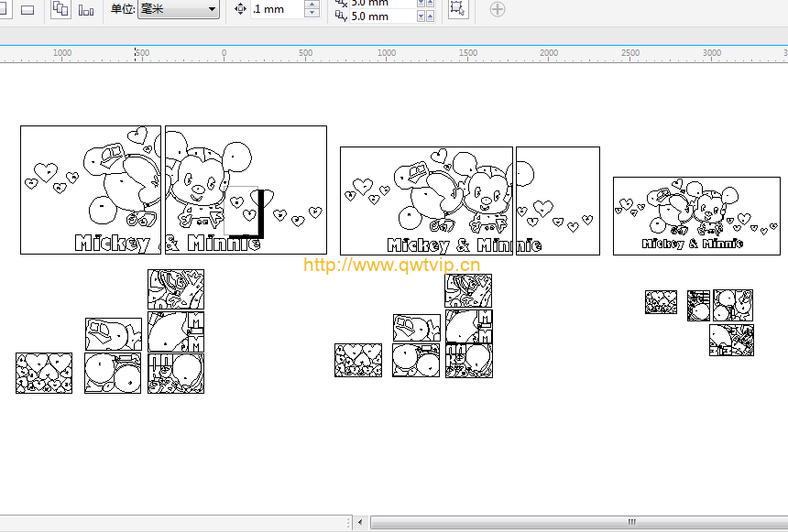Click the duplicate distance Y icon
Viewport: 788px width, 532px height.
click(341, 16)
